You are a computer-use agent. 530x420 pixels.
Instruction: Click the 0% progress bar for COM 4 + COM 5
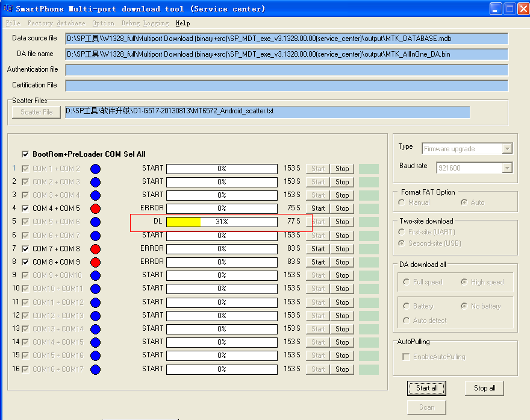(222, 208)
